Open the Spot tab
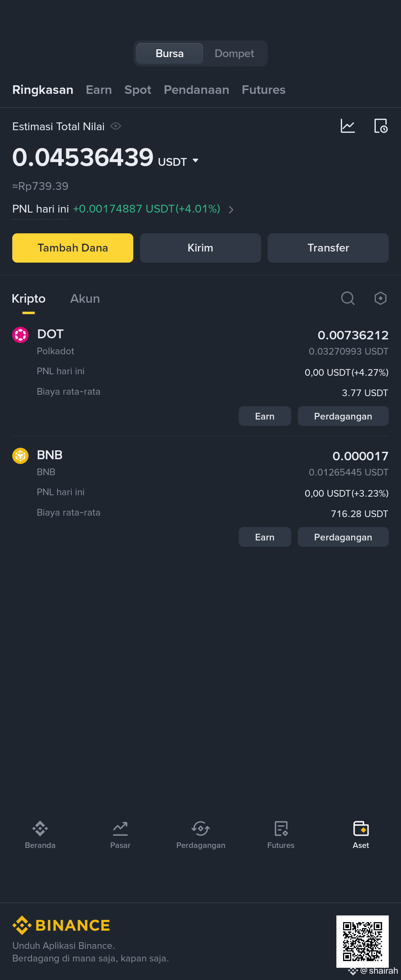Screen dimensions: 401x980 (137, 90)
